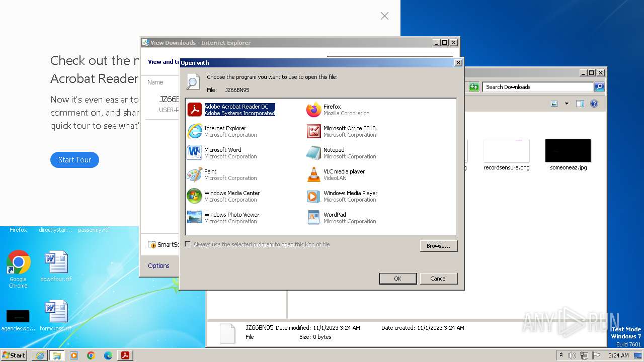
Task: Click the Name column header in downloads
Action: pyautogui.click(x=155, y=82)
